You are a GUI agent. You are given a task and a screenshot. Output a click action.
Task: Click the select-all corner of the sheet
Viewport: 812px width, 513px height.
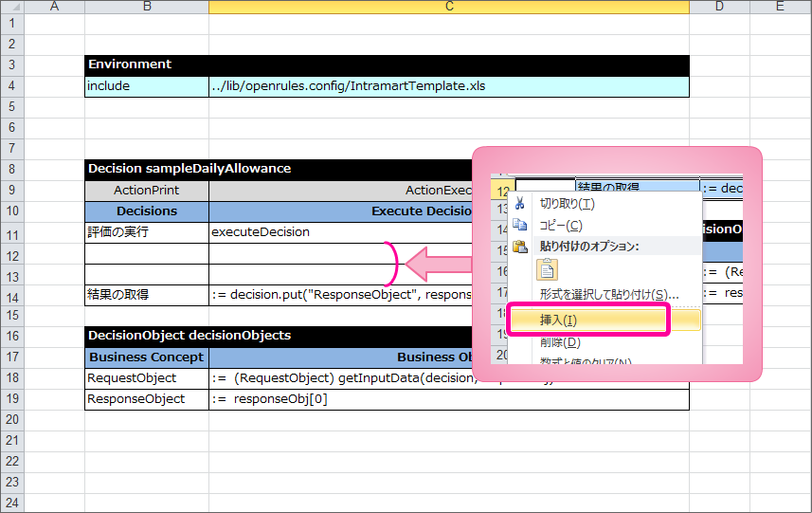[11, 7]
